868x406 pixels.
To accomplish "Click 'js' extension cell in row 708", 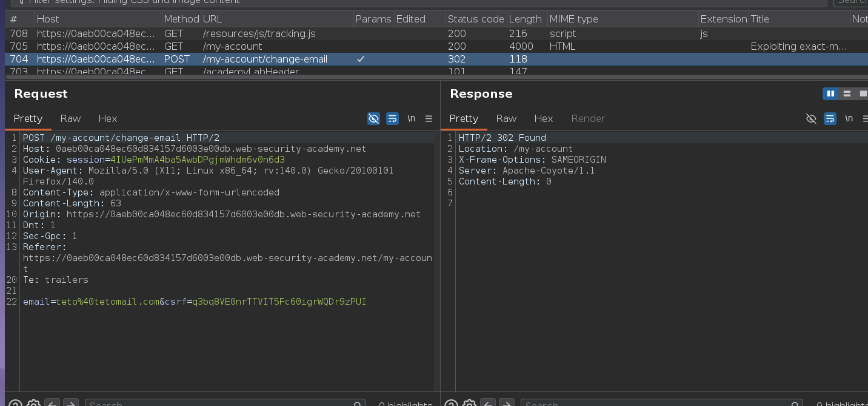I will (704, 33).
